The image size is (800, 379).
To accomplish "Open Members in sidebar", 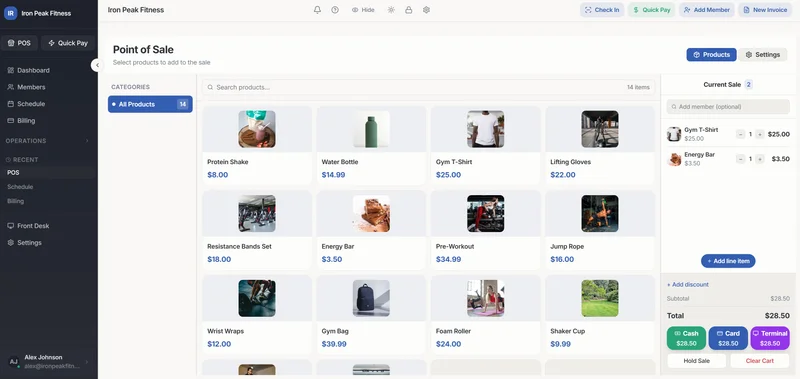I will point(27,87).
